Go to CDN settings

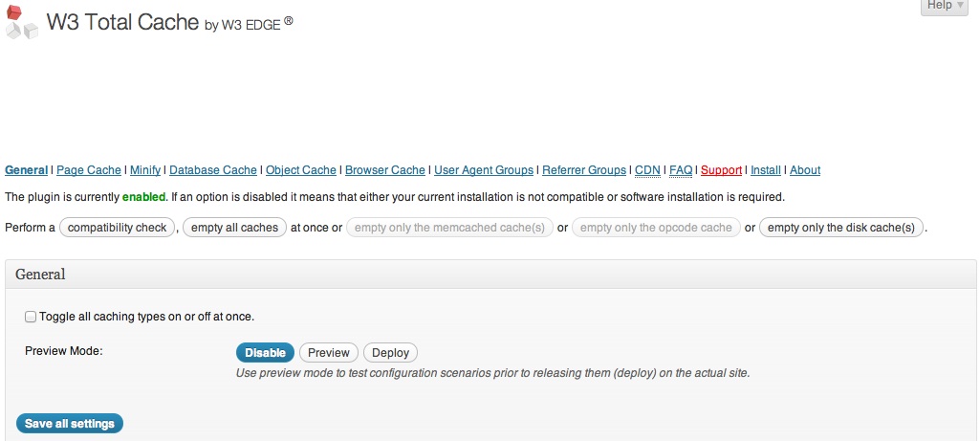click(x=647, y=170)
